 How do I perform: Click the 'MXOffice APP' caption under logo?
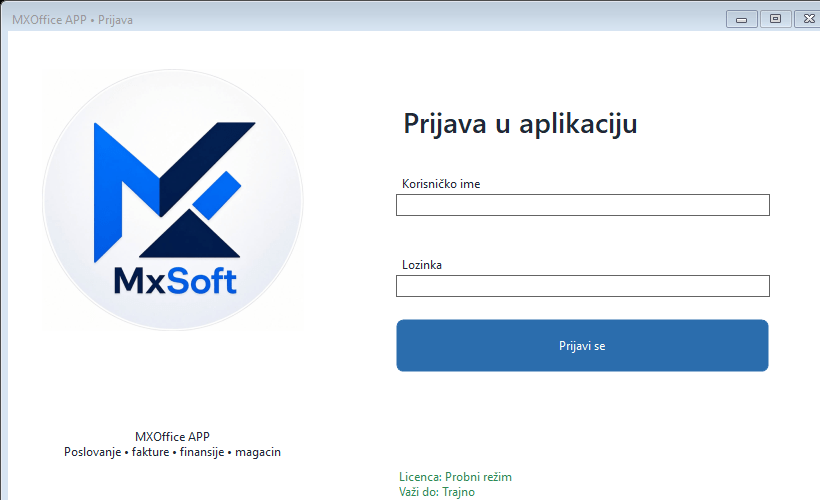tap(172, 437)
